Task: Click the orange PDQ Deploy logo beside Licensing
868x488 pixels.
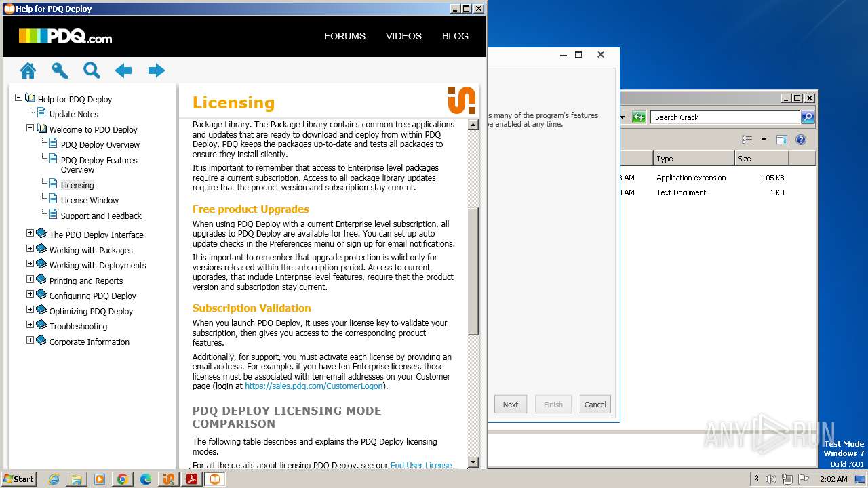Action: click(x=462, y=100)
